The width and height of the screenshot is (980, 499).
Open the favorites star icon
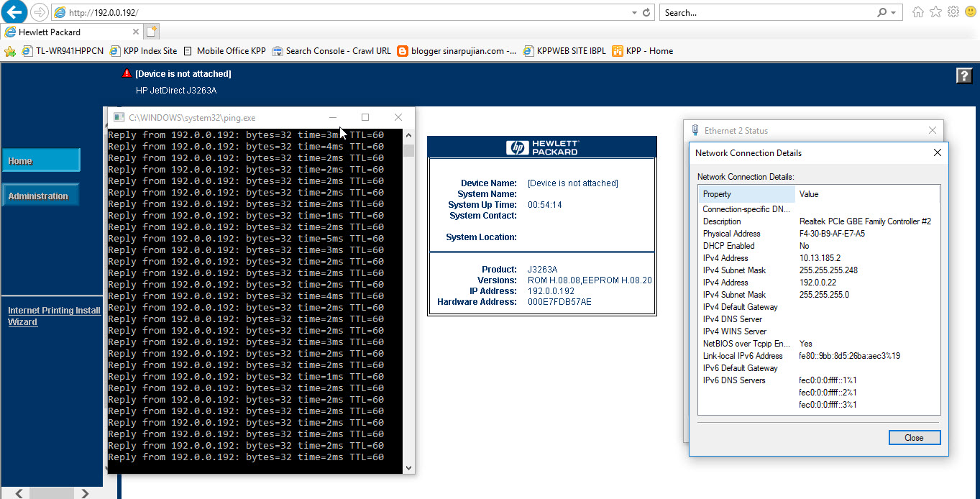tap(934, 12)
